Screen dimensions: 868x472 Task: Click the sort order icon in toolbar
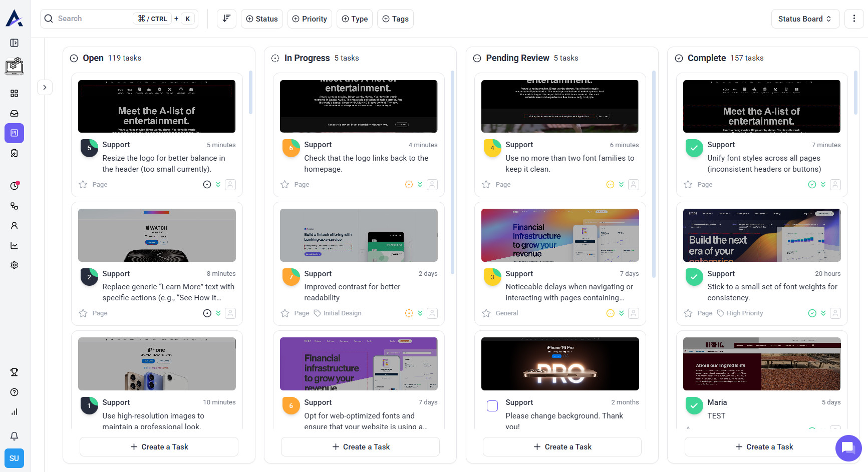click(226, 19)
